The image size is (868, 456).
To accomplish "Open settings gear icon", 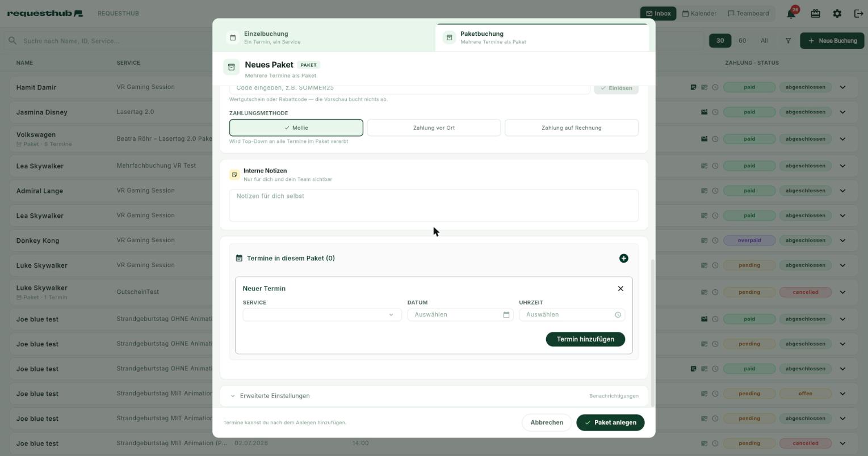I will coord(837,14).
